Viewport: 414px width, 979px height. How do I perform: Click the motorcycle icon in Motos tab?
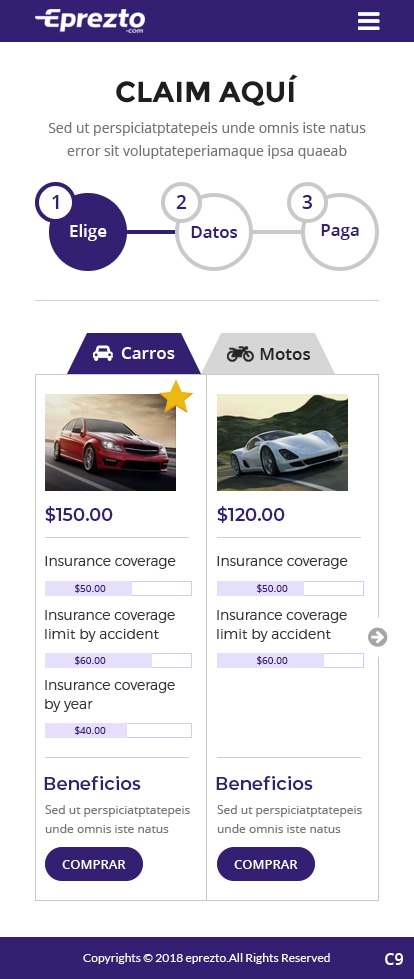240,354
